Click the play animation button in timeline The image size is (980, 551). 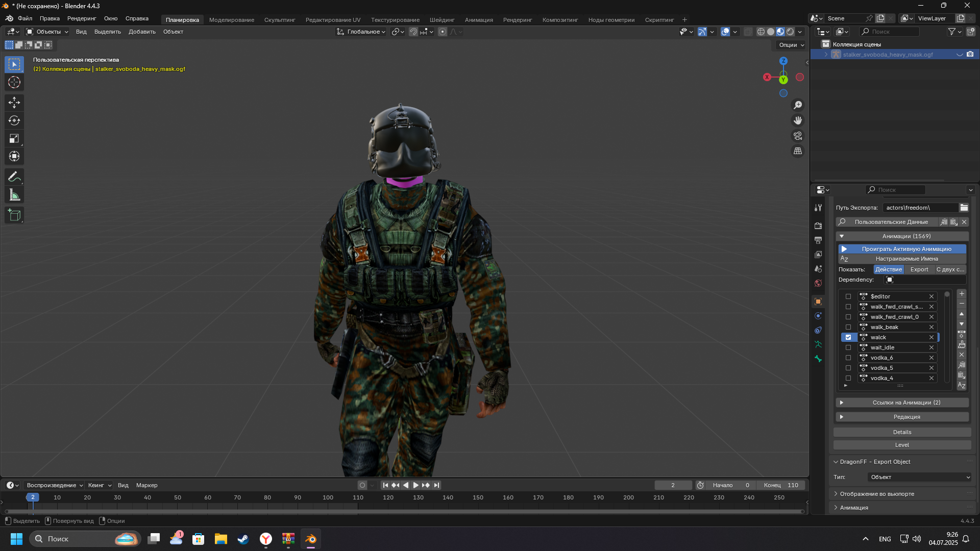click(x=415, y=485)
